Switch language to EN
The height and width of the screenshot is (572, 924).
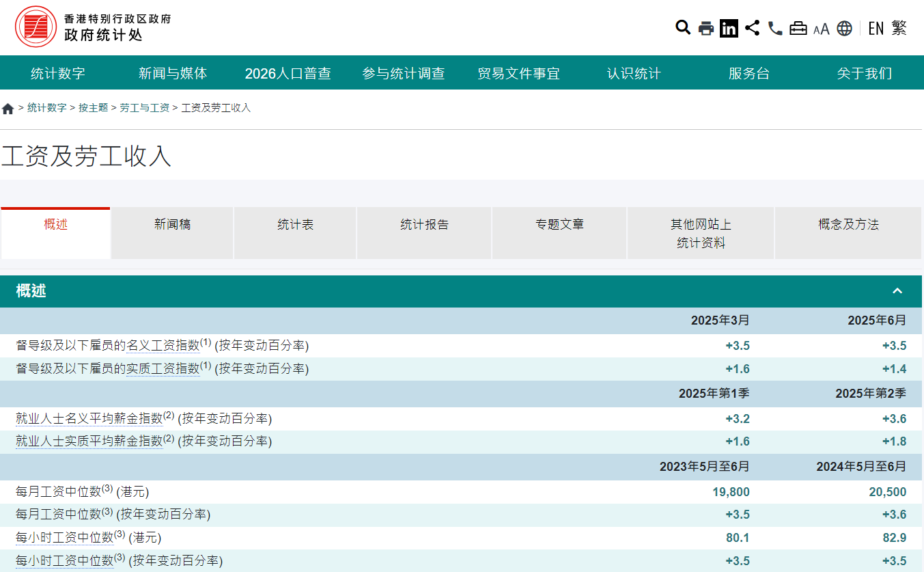pos(876,28)
